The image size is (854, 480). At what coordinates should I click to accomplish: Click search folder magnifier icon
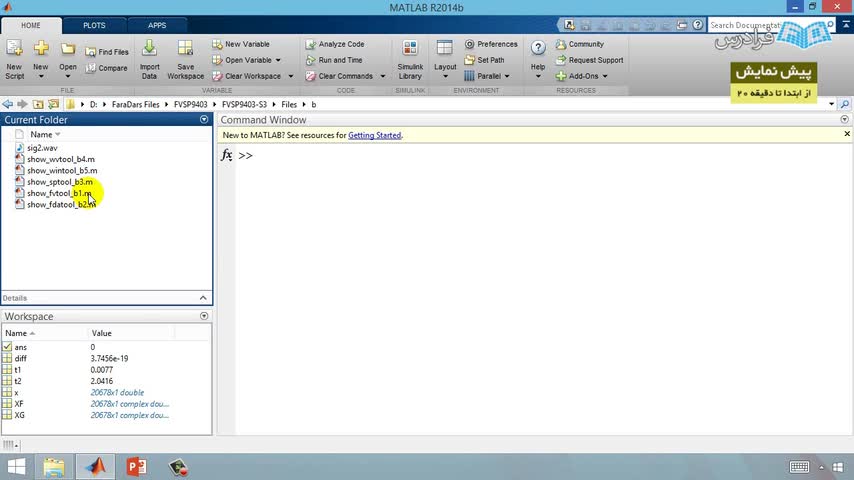(845, 104)
